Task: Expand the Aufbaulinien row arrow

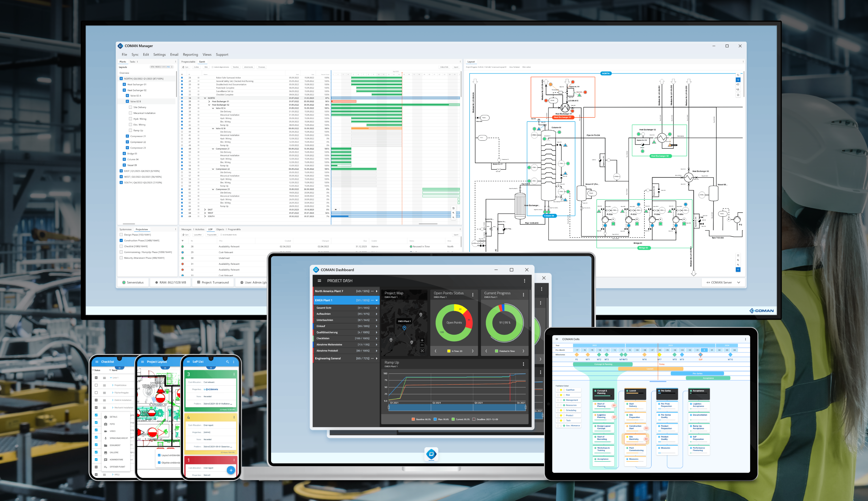Action: 377,314
